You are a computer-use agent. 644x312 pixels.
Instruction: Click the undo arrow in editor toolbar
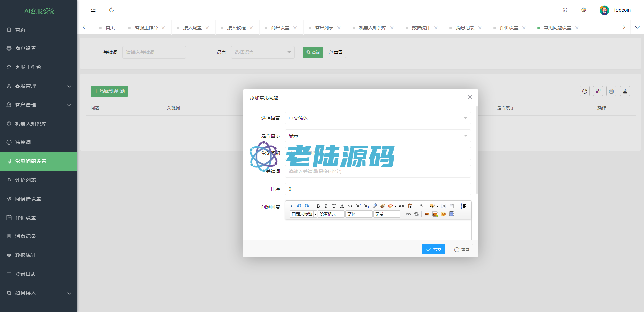tap(299, 206)
